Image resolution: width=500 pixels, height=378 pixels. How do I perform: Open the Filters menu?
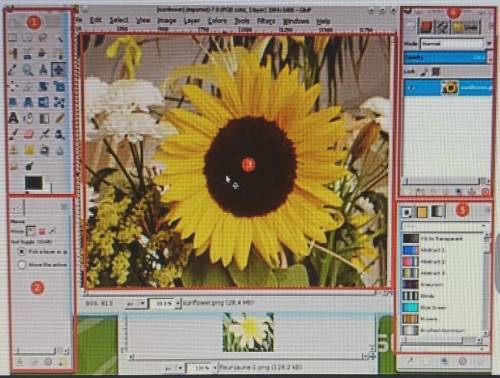(x=266, y=21)
